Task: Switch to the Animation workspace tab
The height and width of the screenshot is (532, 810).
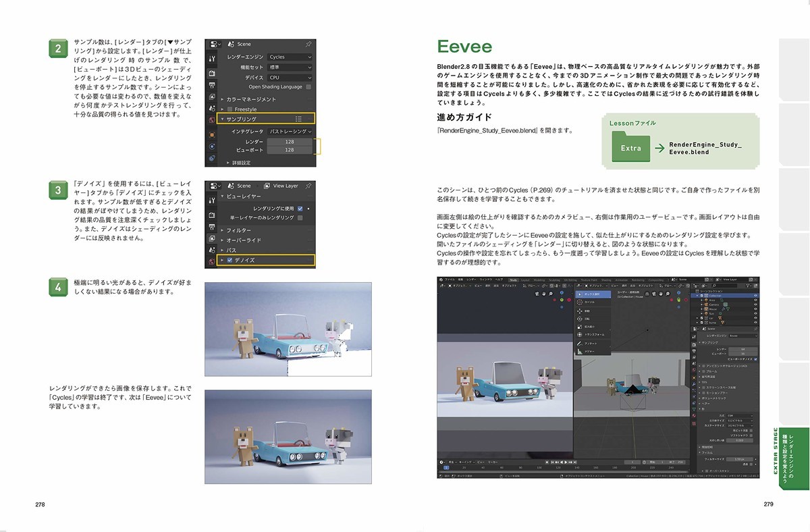Action: click(x=622, y=280)
